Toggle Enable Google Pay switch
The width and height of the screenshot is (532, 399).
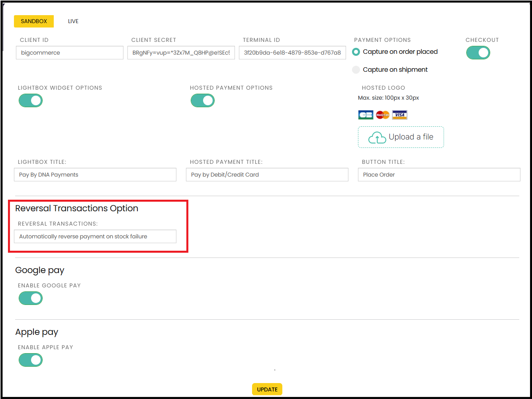31,298
